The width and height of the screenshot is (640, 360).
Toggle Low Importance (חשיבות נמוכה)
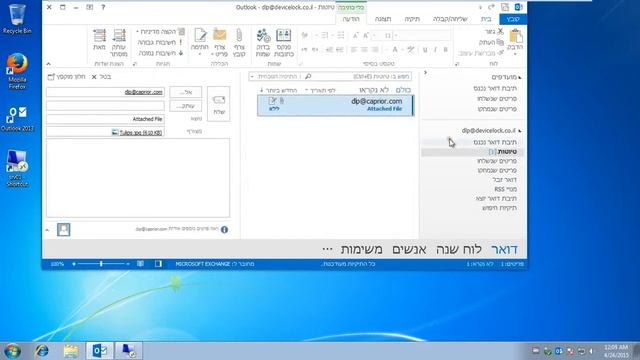[160, 53]
